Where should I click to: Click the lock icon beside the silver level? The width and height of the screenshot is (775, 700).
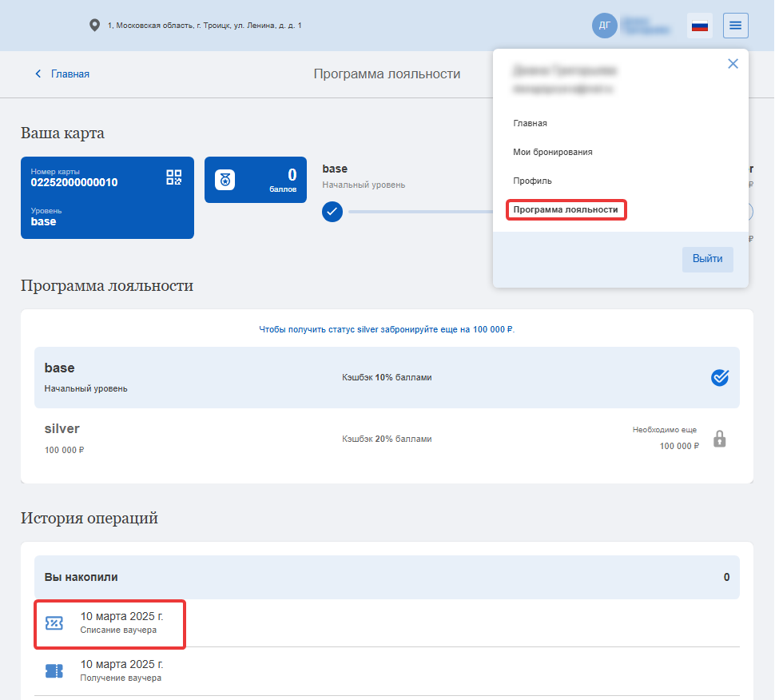point(720,439)
